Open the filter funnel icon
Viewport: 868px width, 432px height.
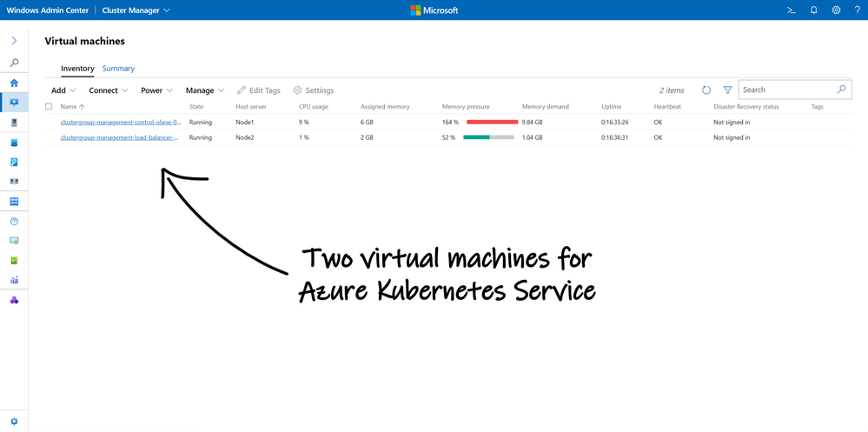click(x=728, y=90)
